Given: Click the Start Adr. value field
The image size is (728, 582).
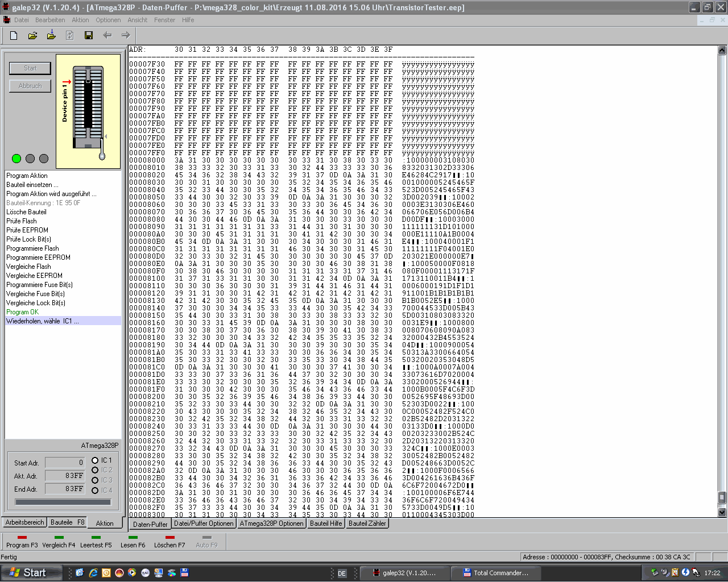Looking at the screenshot, I should click(65, 463).
